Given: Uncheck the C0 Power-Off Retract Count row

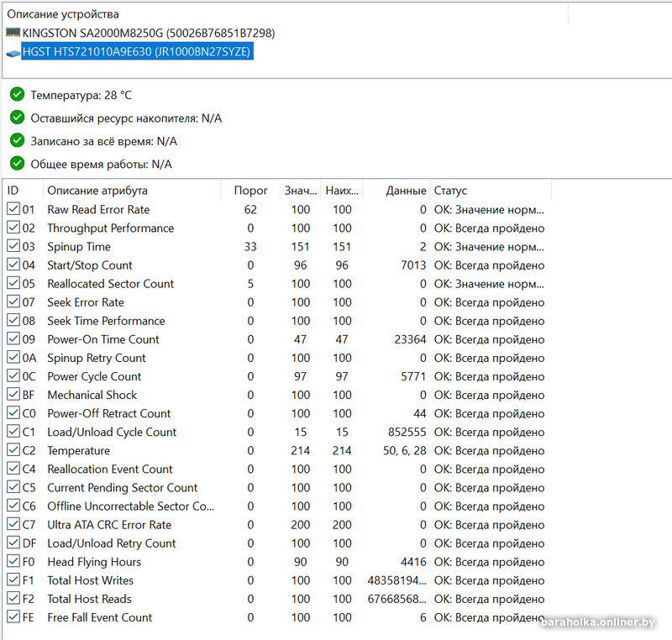Looking at the screenshot, I should click(x=13, y=413).
